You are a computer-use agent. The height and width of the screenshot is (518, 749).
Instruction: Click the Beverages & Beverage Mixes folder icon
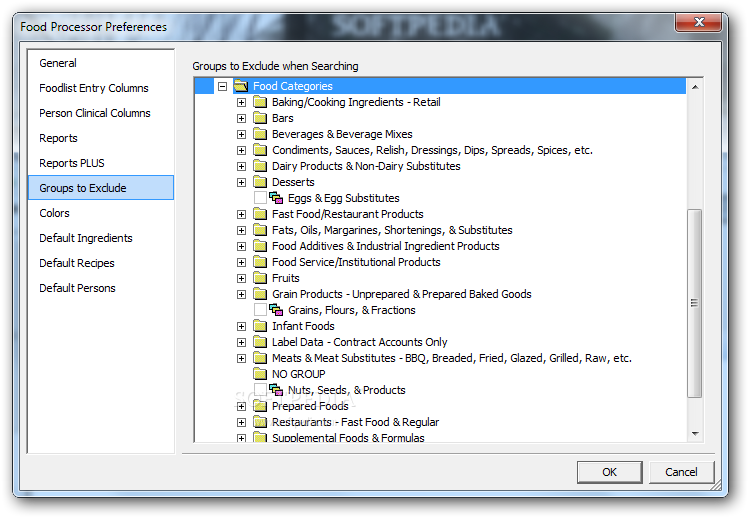pyautogui.click(x=260, y=134)
